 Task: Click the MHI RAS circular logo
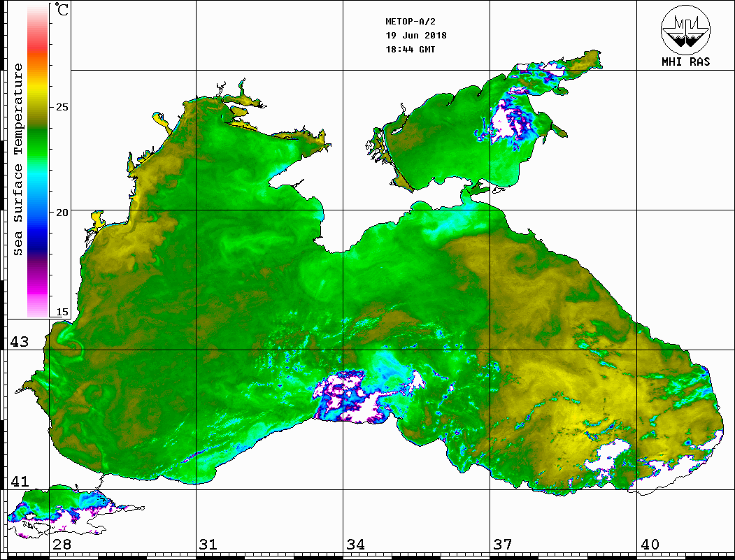pos(685,29)
